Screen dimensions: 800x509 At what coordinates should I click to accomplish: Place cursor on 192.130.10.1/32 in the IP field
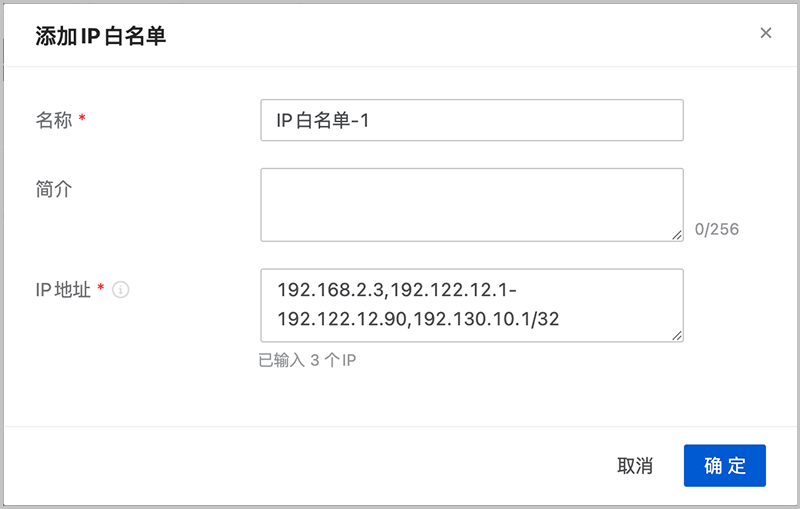point(486,319)
